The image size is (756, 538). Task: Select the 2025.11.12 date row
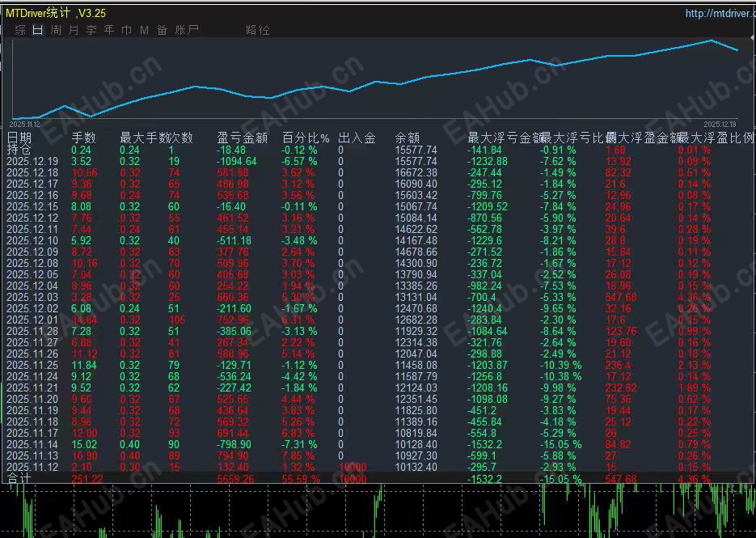[32, 467]
